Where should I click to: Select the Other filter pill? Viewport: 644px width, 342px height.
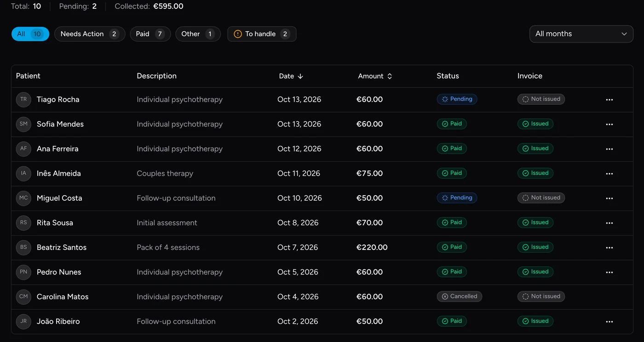click(x=198, y=34)
